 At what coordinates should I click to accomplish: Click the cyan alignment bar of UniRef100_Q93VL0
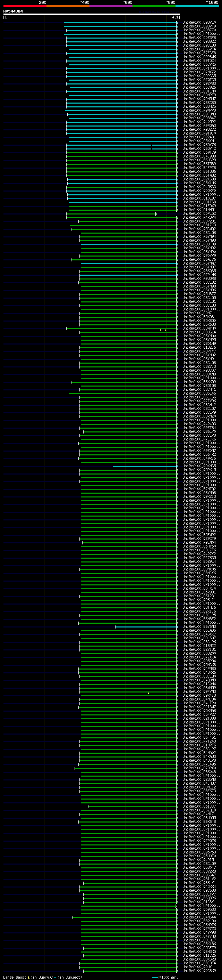pyautogui.click(x=121, y=23)
